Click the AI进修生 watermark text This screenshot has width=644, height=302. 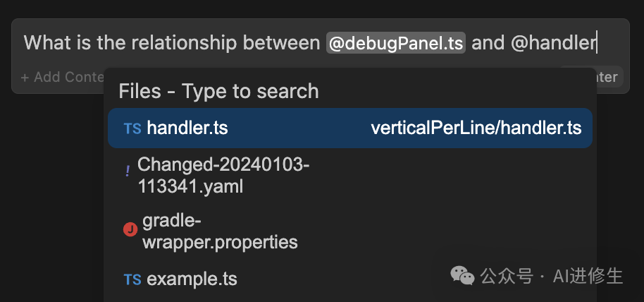point(588,276)
